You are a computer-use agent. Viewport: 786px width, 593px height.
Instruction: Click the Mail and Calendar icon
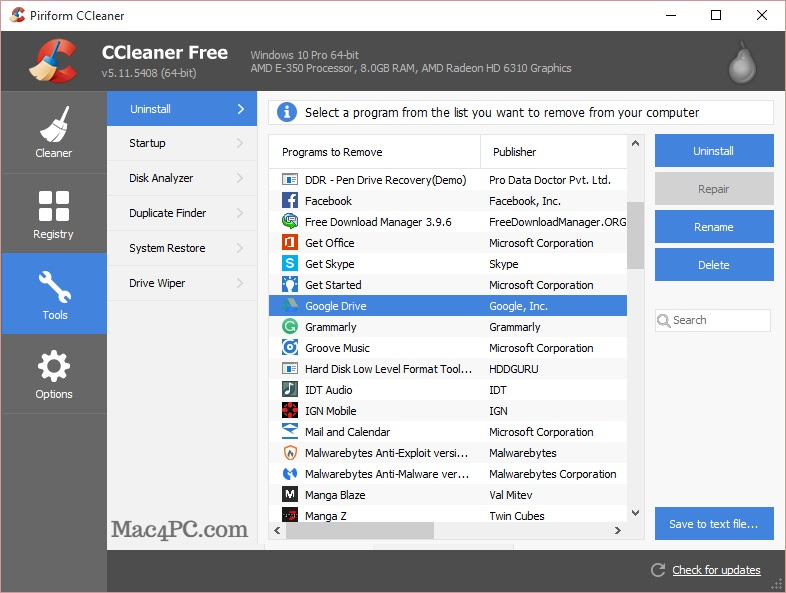(290, 432)
